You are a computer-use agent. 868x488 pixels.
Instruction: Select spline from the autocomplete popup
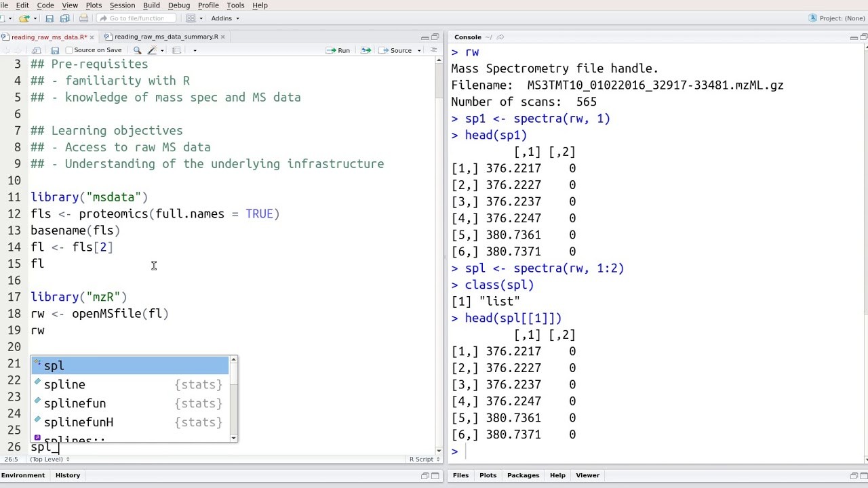(64, 384)
